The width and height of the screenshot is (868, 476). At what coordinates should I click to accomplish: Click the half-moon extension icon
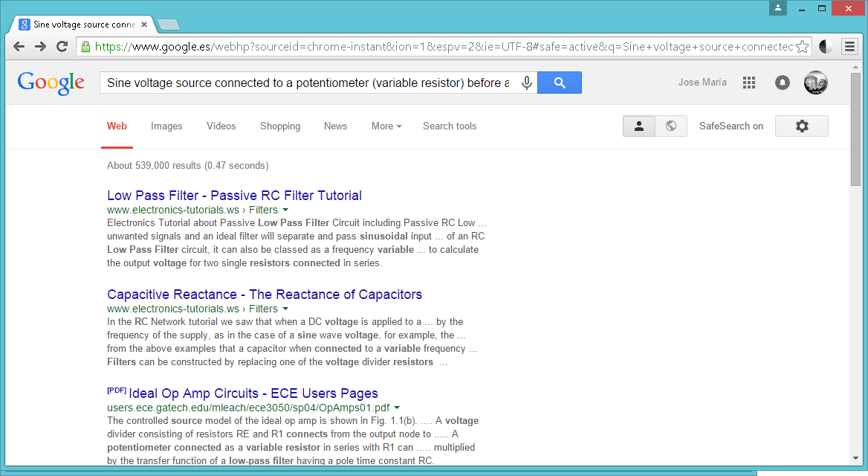[x=826, y=47]
